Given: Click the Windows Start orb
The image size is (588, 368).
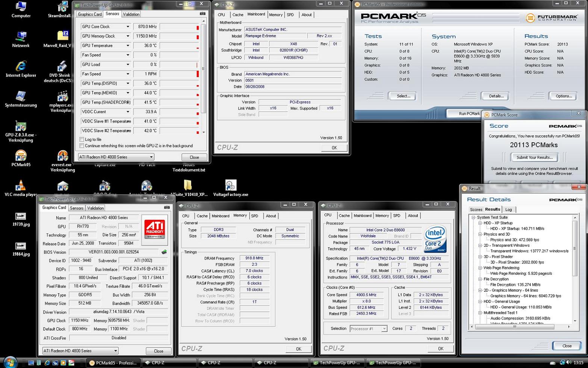Looking at the screenshot, I should (10, 362).
